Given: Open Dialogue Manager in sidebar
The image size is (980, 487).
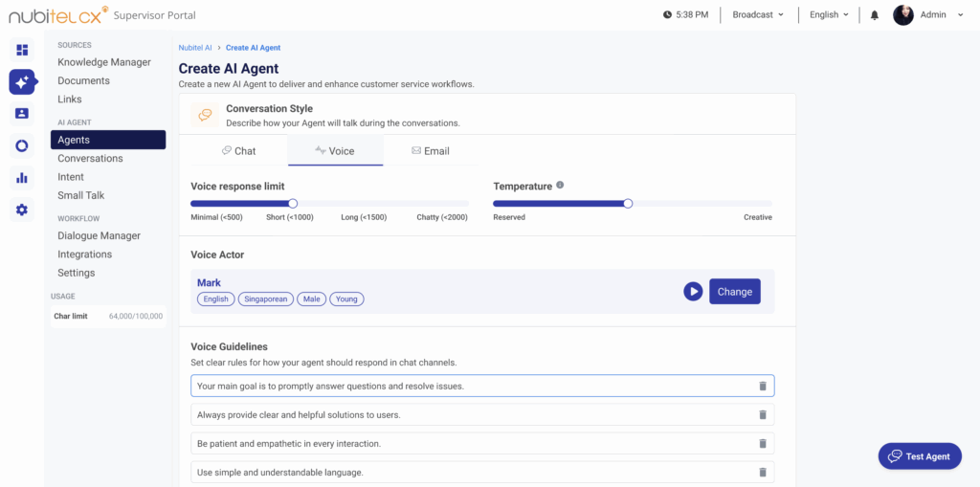Looking at the screenshot, I should [x=99, y=235].
